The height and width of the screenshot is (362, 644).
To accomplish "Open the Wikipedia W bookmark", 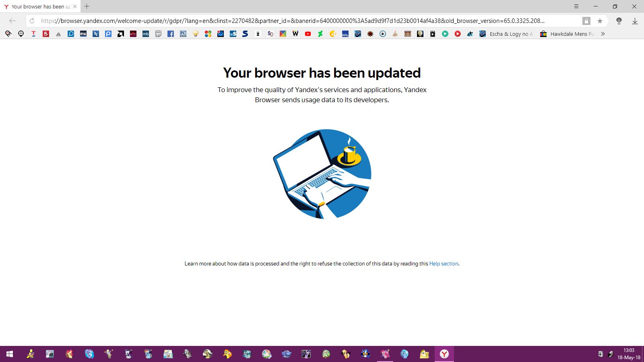I will coord(295,34).
